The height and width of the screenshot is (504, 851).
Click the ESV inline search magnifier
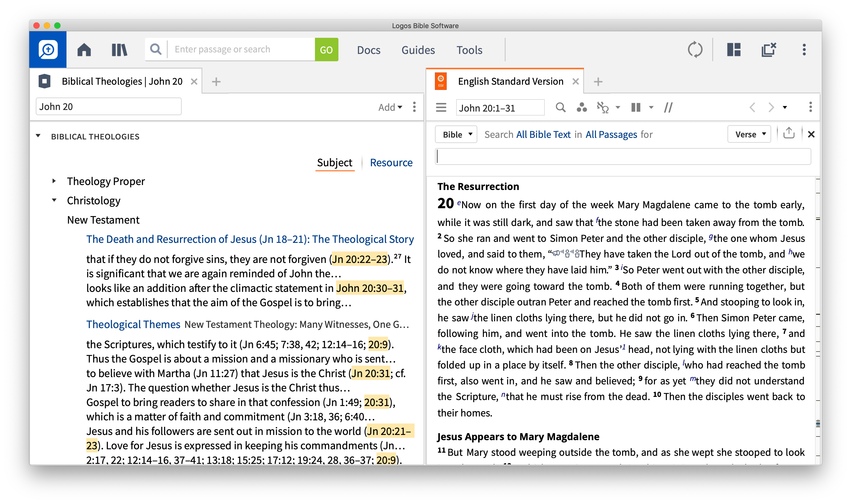coord(560,108)
